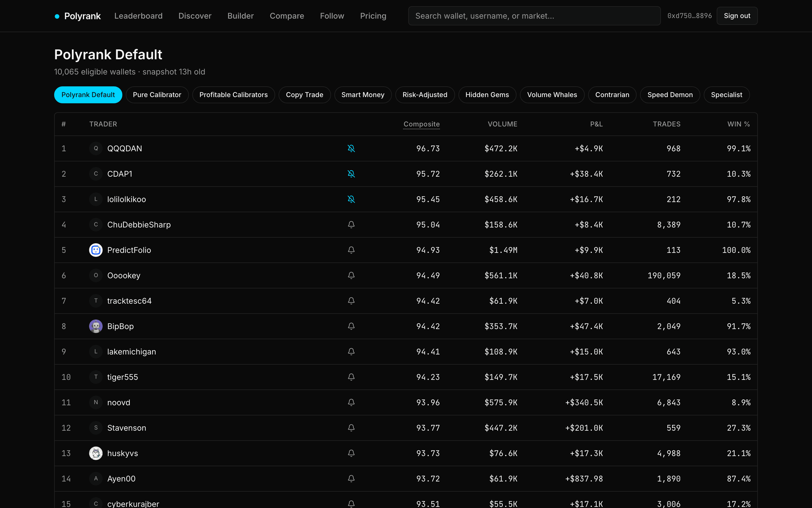The width and height of the screenshot is (812, 508).
Task: Open the Leaderboard nav item
Action: (x=138, y=16)
